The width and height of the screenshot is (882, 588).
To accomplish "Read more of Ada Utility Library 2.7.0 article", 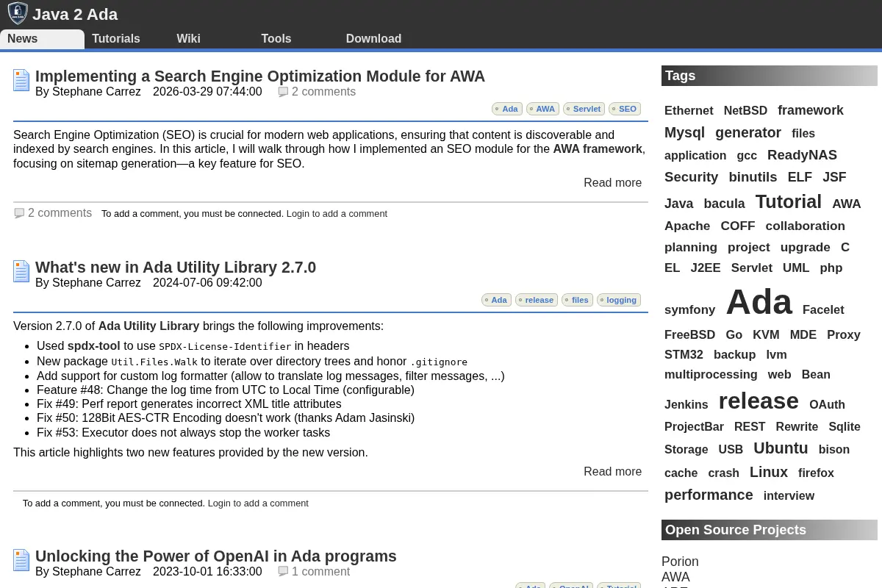I will [612, 471].
